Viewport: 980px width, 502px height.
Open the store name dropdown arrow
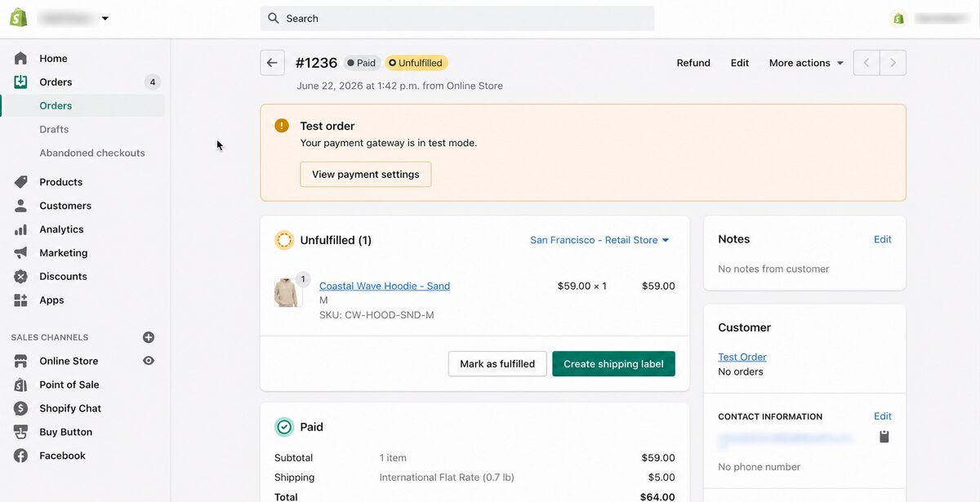tap(105, 18)
